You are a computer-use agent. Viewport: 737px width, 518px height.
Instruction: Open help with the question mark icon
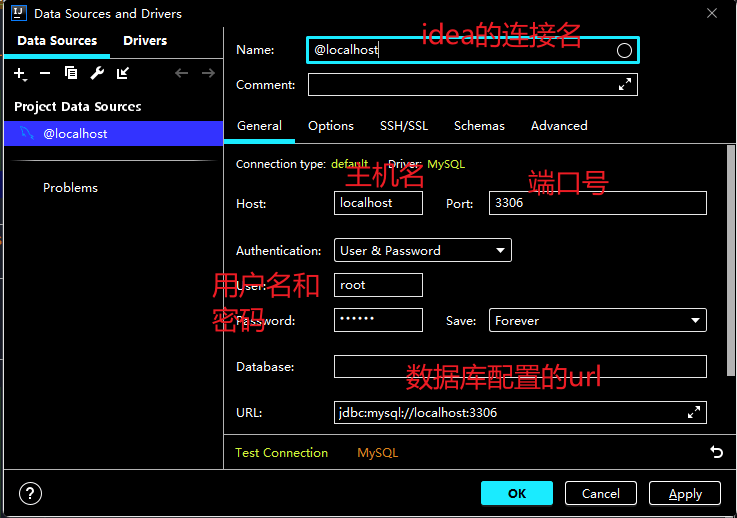tap(31, 493)
